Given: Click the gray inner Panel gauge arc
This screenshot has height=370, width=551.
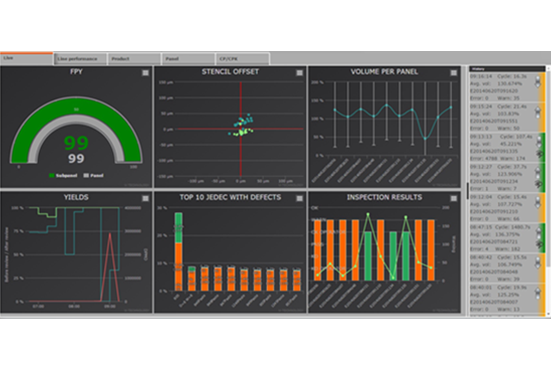Looking at the screenshot, I should tap(76, 120).
